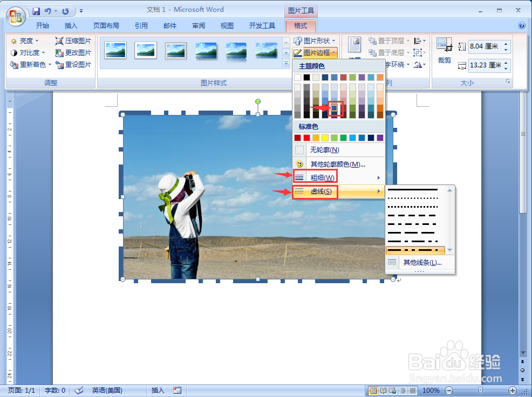Pick the standard purple color swatch
This screenshot has height=397, width=532.
coord(380,138)
